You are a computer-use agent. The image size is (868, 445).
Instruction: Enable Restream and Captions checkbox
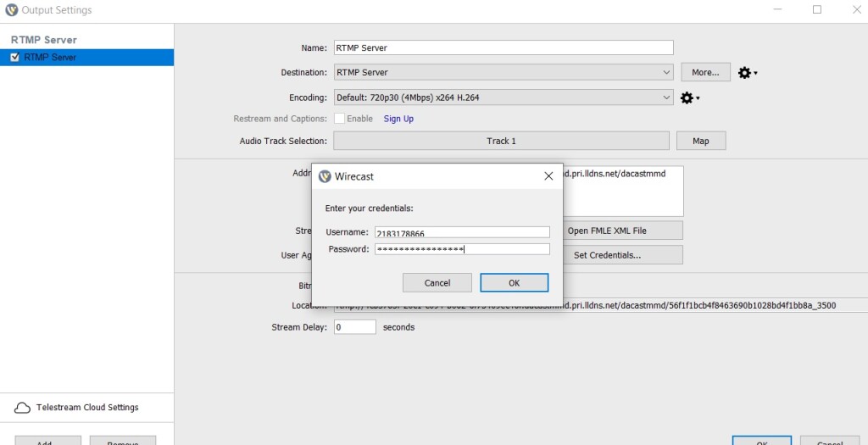point(339,119)
